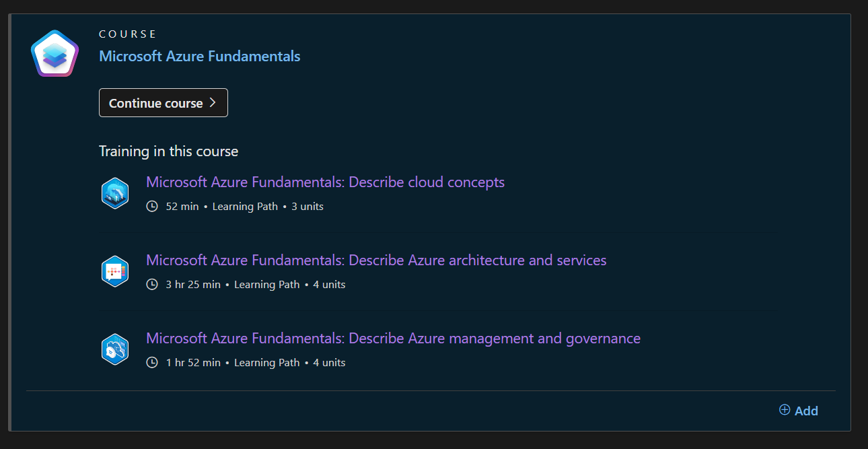
Task: Click the management and governance path icon
Action: pos(115,349)
